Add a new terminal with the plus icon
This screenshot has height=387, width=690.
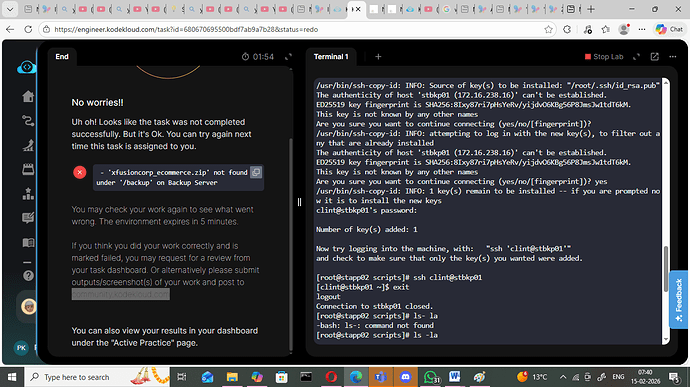click(378, 57)
